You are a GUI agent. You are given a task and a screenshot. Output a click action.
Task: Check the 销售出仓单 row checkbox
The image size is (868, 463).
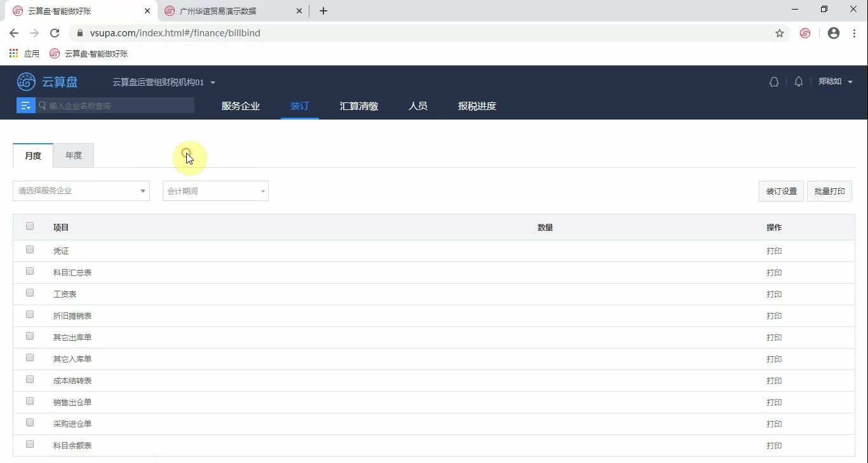pos(30,401)
